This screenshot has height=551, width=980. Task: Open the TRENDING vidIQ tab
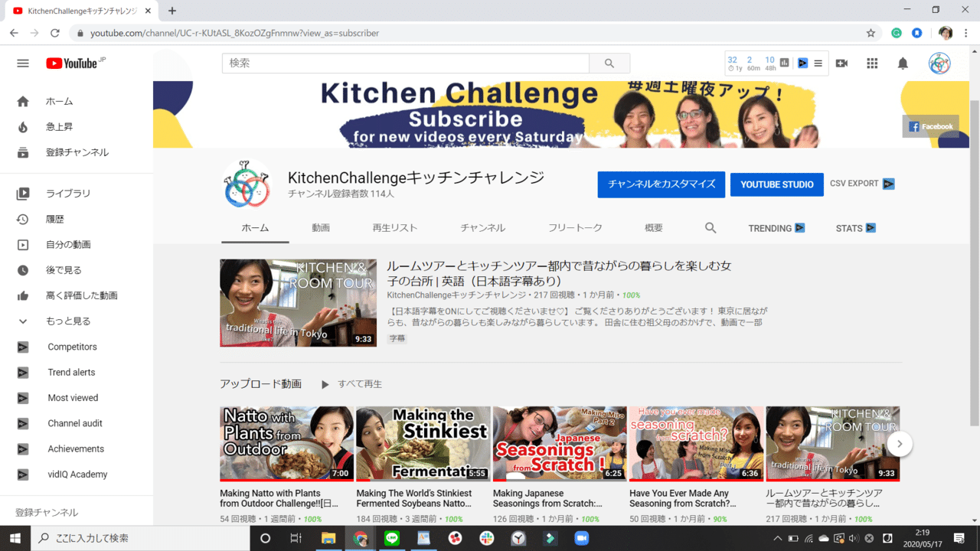(x=776, y=228)
